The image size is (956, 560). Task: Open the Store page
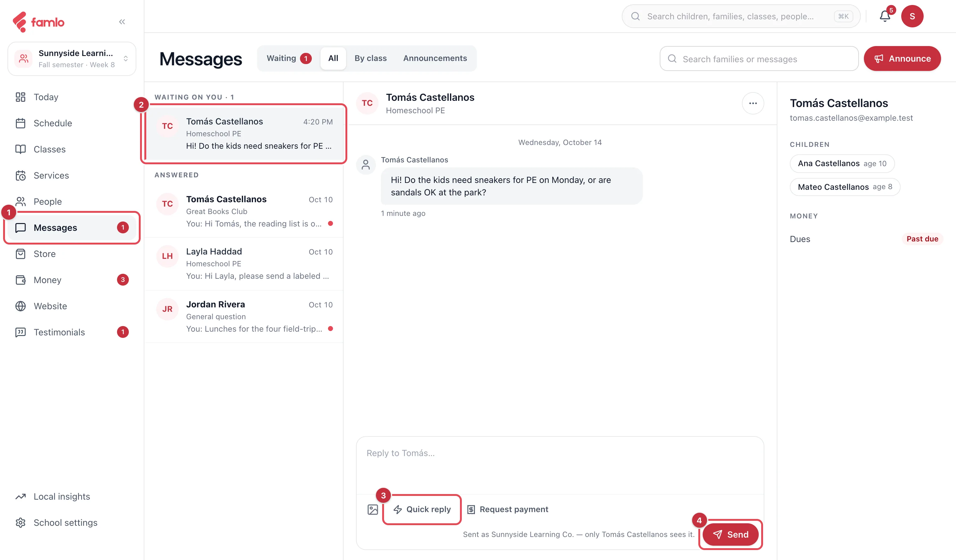click(72, 254)
